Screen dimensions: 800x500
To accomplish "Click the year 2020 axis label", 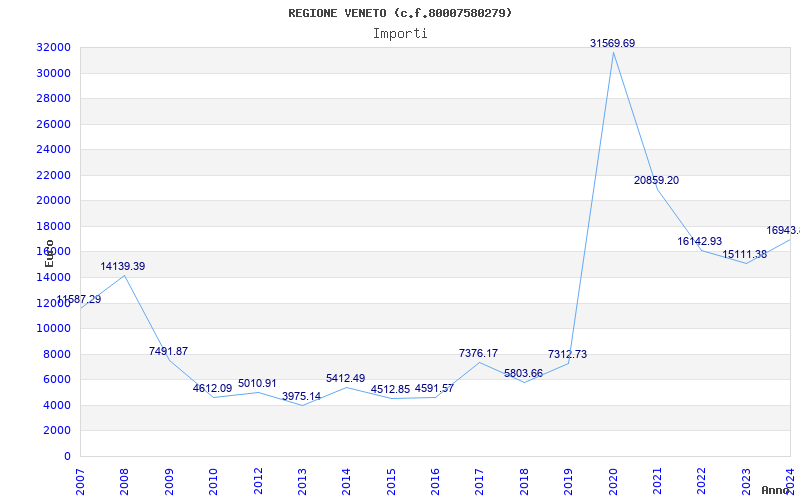I will click(x=613, y=482).
